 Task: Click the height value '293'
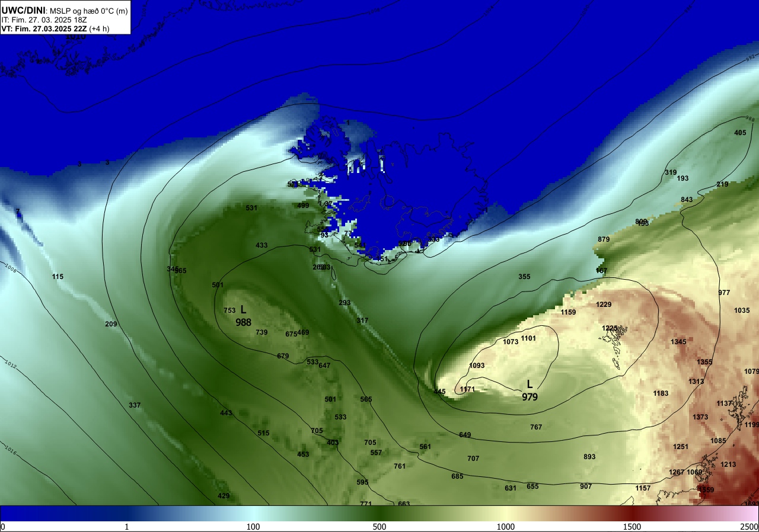(x=345, y=303)
